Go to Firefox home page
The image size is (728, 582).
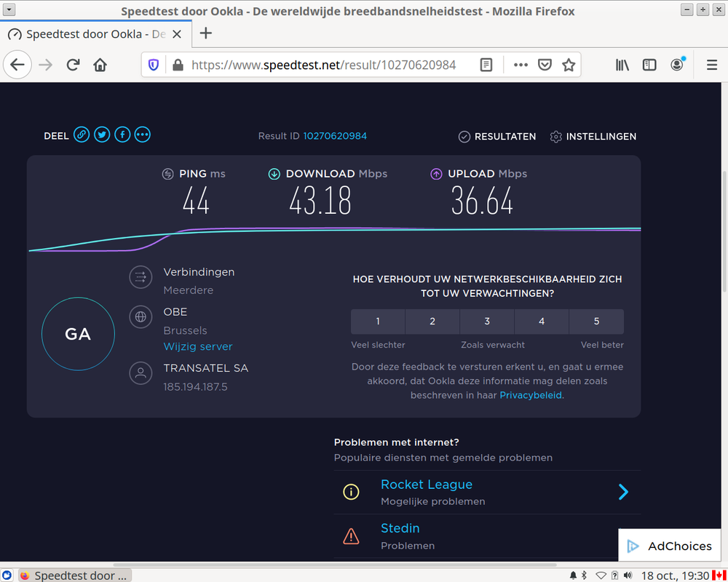(100, 65)
